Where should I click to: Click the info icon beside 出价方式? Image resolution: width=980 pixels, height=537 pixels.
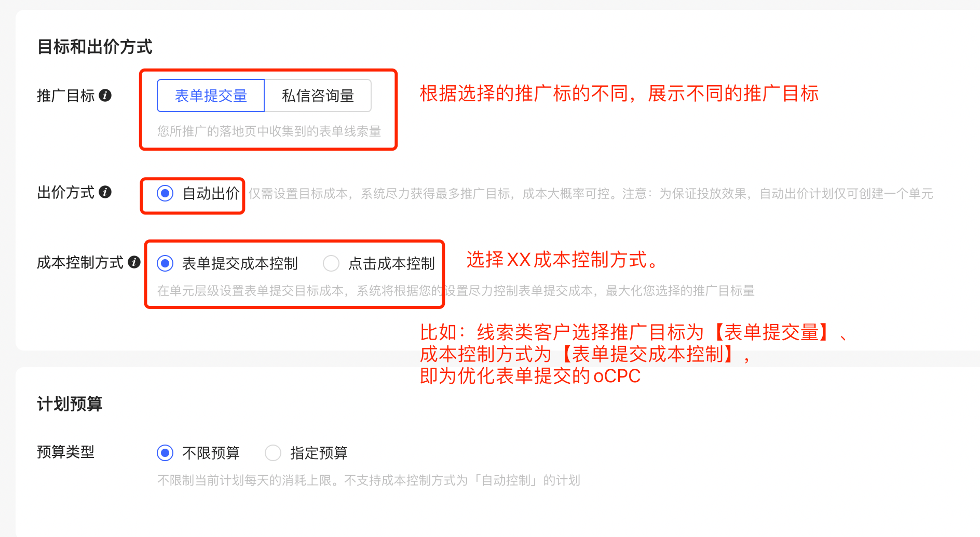tap(105, 192)
